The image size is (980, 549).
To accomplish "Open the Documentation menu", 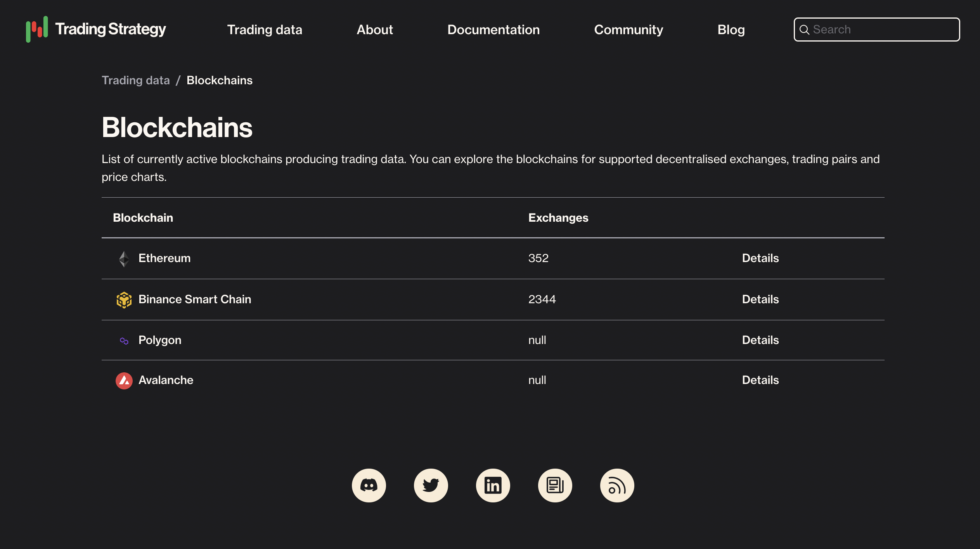I will point(493,29).
